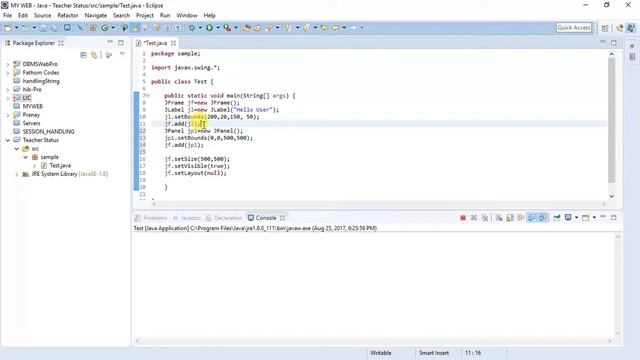Select the Servers project

31,123
